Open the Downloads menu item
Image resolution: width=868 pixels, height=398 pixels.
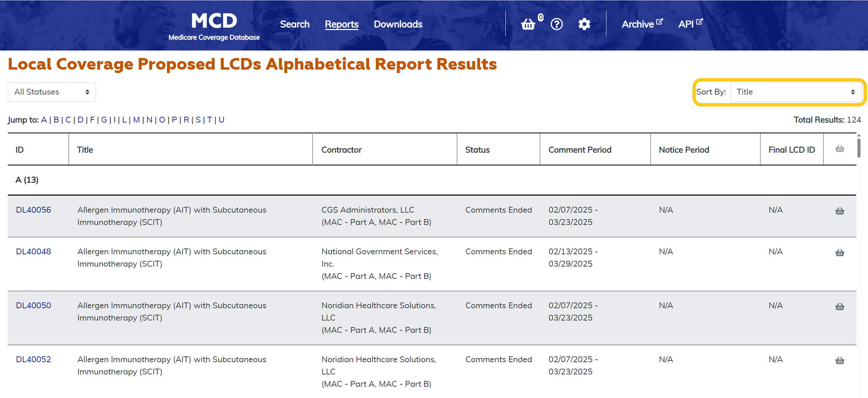click(x=398, y=24)
